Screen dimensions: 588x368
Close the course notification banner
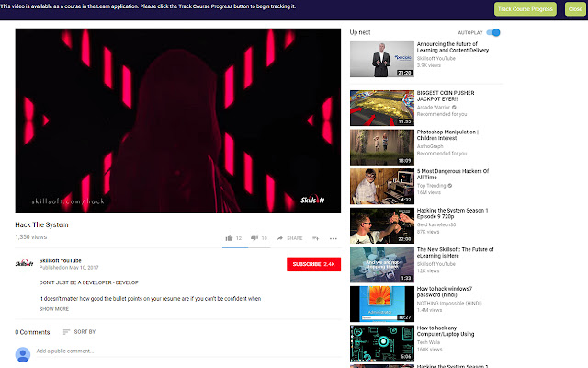coord(575,9)
